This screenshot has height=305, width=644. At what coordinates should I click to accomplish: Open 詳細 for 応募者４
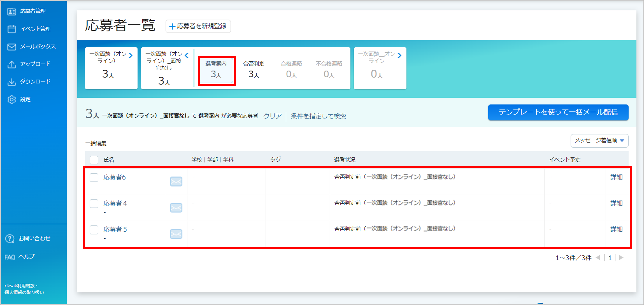pyautogui.click(x=616, y=203)
